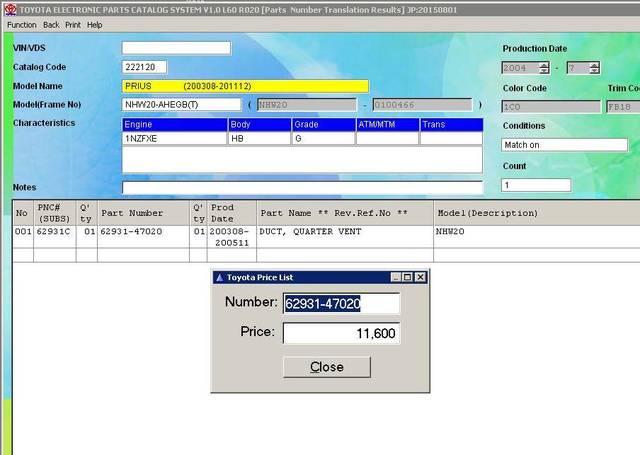Select production date cell 200308-200511

point(232,237)
